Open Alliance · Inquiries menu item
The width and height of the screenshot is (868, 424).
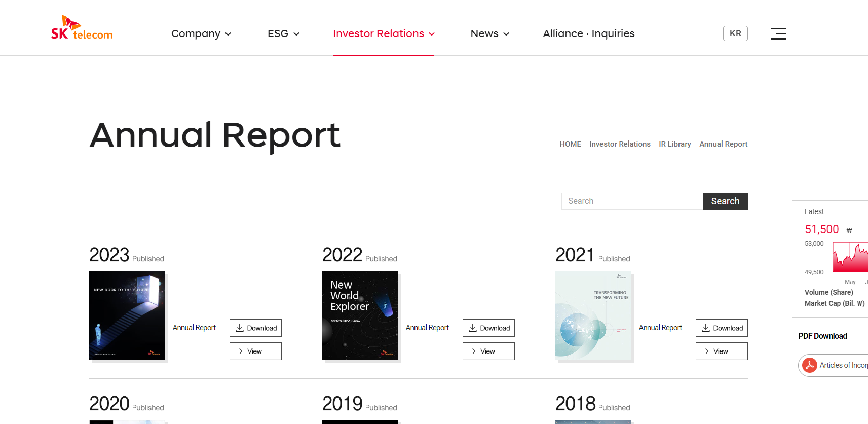click(x=588, y=33)
